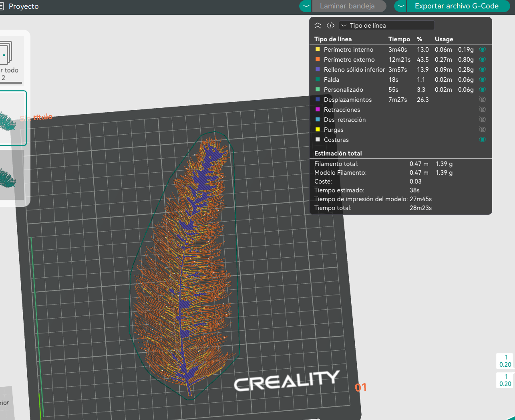Hide Perímetro interno lines

click(x=483, y=50)
